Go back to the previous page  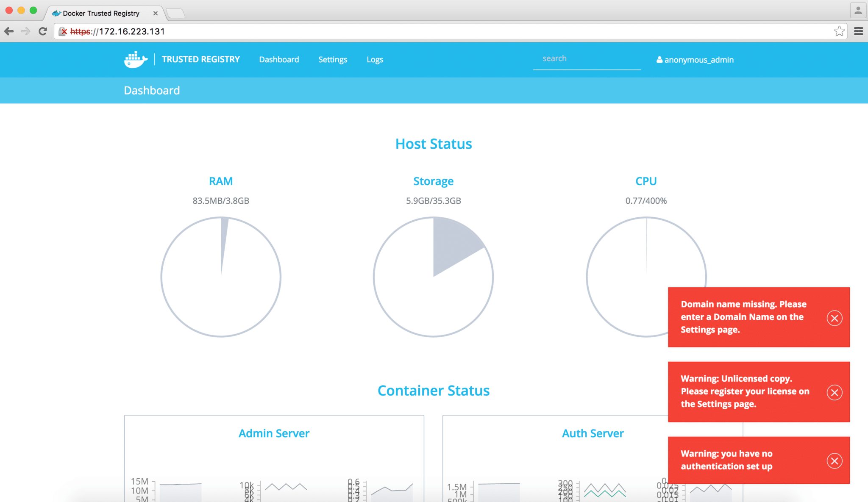tap(9, 31)
